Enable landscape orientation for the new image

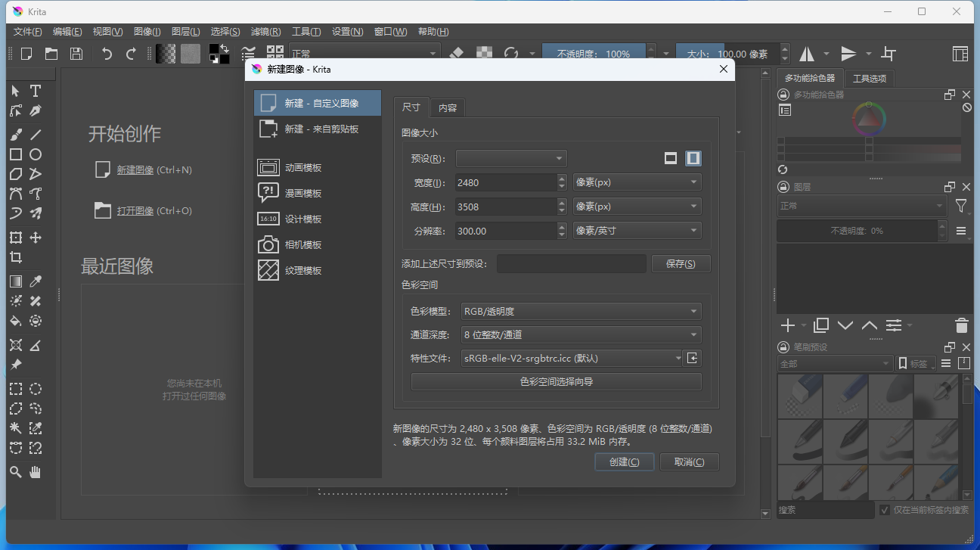[671, 158]
